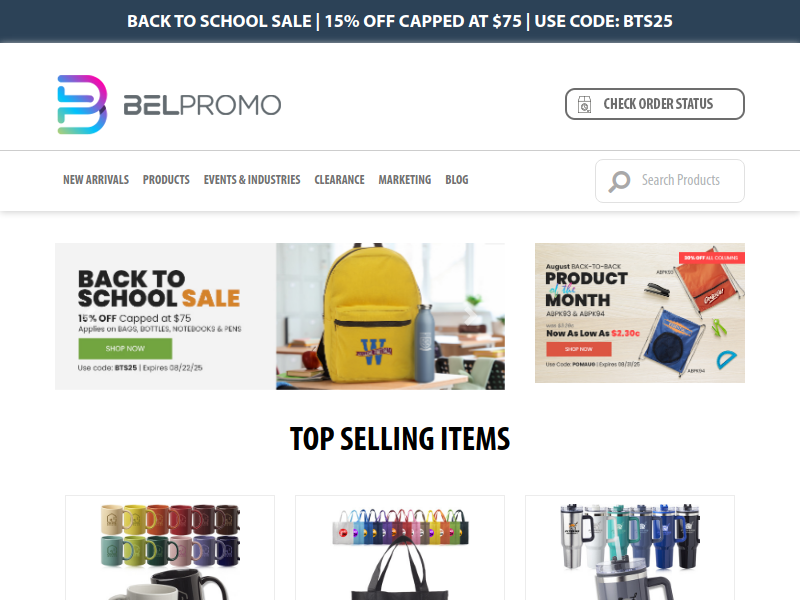800x600 pixels.
Task: Click the BelPromo B logo icon
Action: 82,105
